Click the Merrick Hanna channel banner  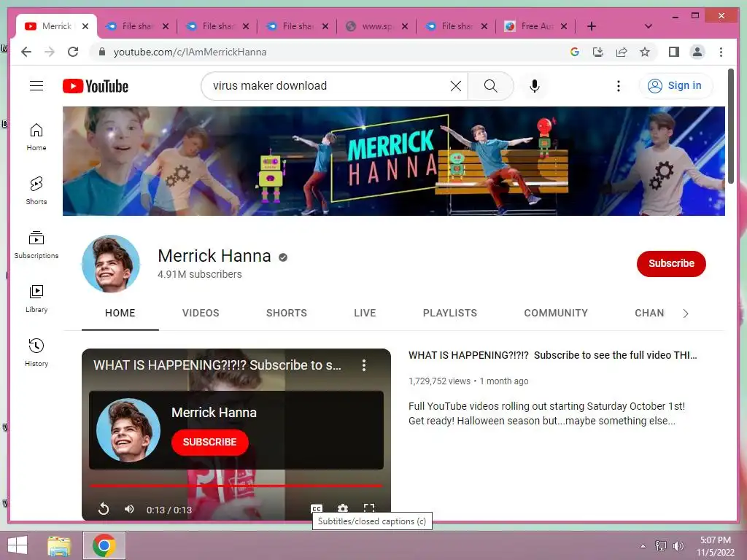(393, 161)
